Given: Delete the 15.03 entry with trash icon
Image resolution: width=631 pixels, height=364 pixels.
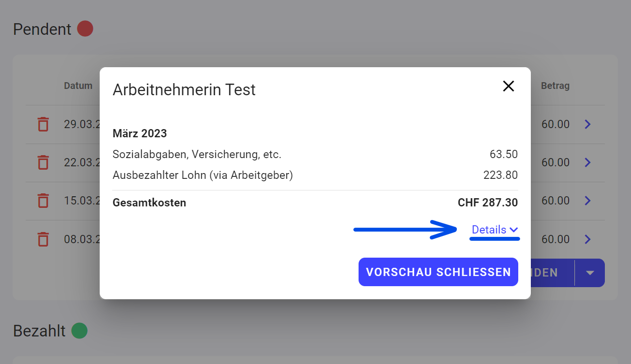Looking at the screenshot, I should point(44,201).
